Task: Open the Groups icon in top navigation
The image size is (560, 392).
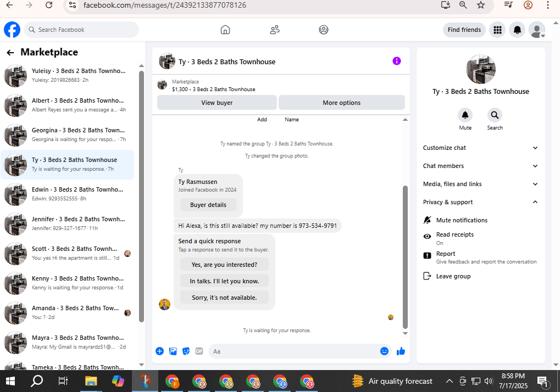Action: click(x=324, y=30)
